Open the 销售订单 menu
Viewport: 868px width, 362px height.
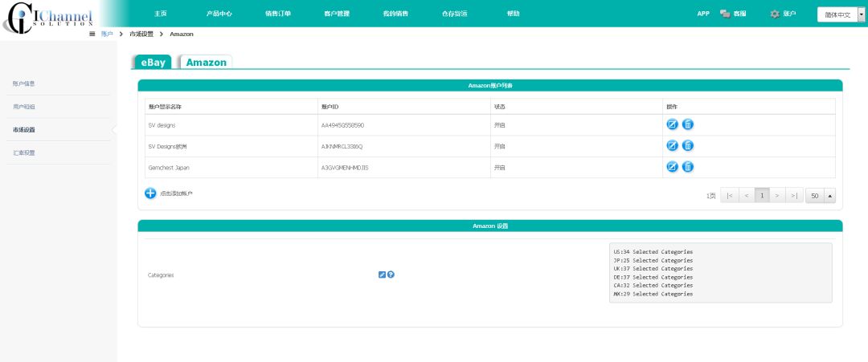point(278,14)
